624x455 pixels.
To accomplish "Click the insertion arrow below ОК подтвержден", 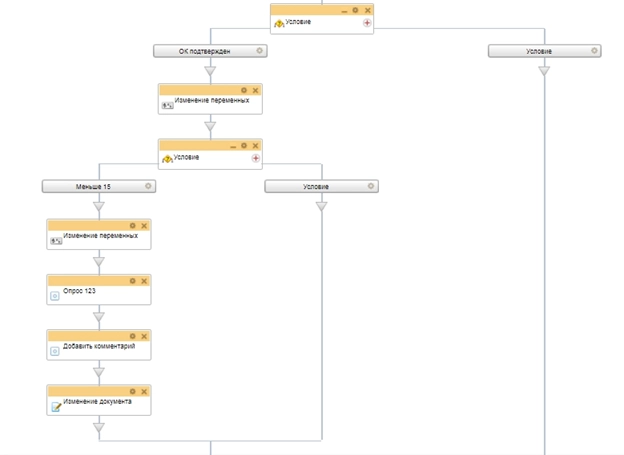I will (x=210, y=71).
